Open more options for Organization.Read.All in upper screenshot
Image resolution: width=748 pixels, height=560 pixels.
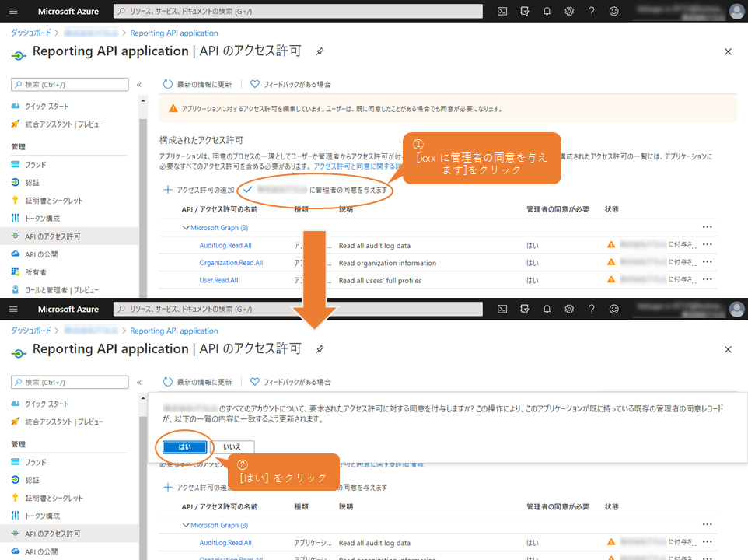pyautogui.click(x=708, y=261)
